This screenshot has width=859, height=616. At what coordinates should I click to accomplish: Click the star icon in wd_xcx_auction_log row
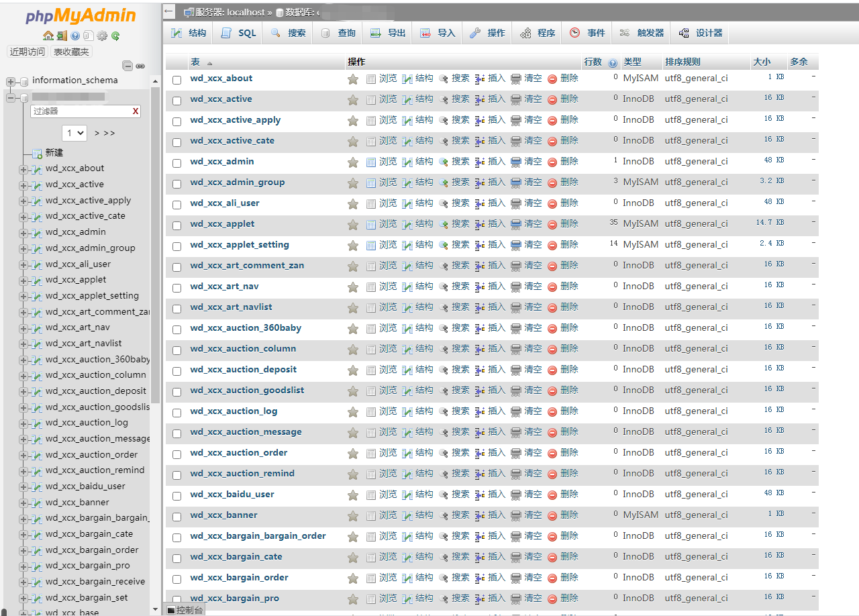pos(353,412)
